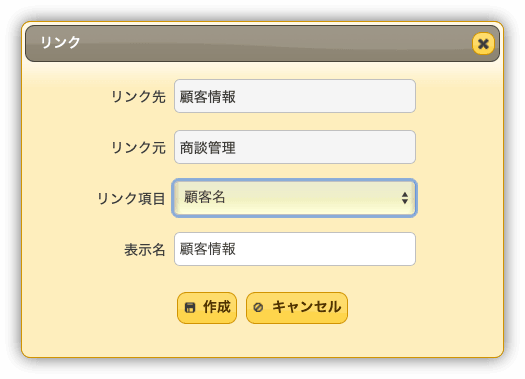Click empty dialog area below the buttons
525x379 pixels.
click(x=262, y=340)
